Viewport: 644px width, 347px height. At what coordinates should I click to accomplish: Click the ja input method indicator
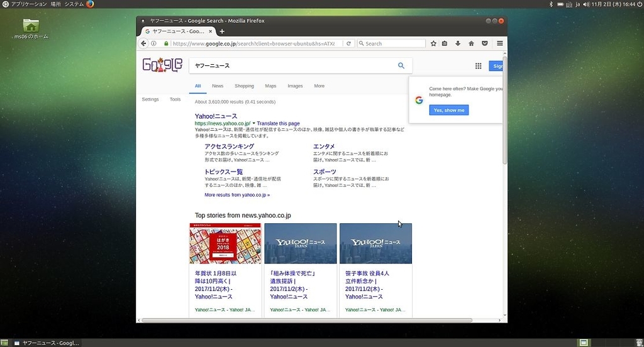577,4
